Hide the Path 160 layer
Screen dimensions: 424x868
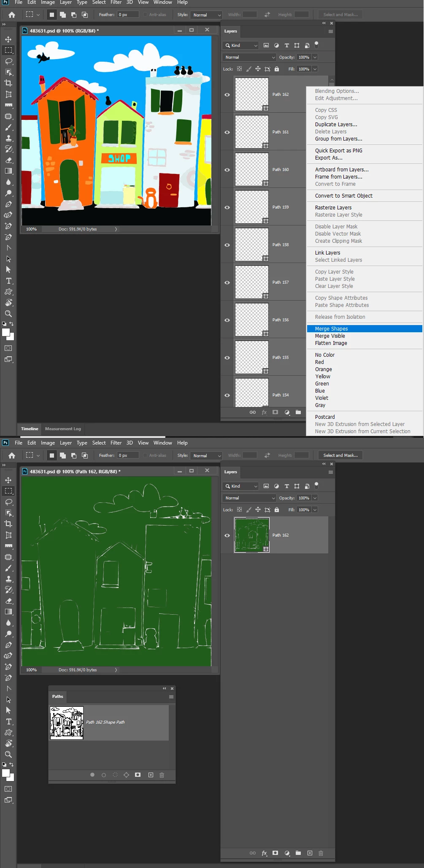click(x=227, y=170)
